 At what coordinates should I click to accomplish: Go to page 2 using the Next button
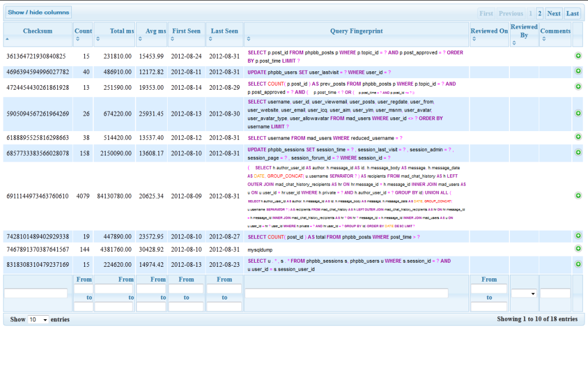(553, 13)
